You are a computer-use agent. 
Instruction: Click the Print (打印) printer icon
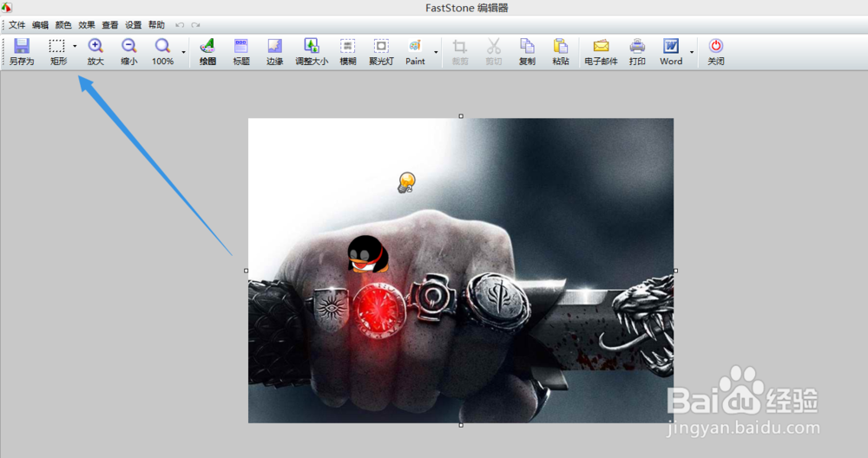tap(637, 46)
